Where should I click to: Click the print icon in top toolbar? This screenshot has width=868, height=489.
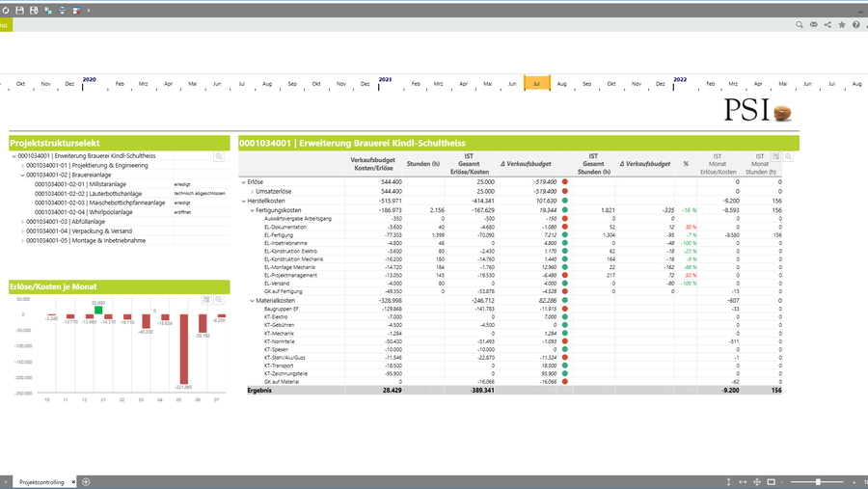click(62, 10)
